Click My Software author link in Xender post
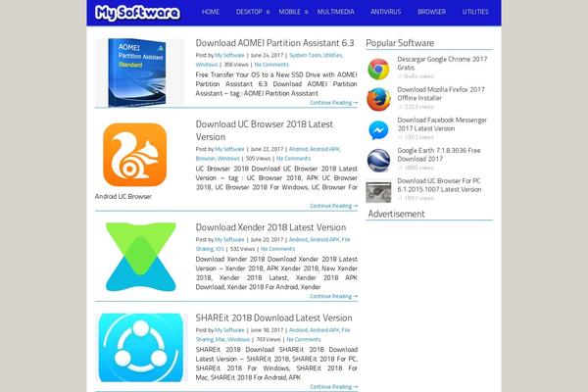This screenshot has height=392, width=588. 229,239
